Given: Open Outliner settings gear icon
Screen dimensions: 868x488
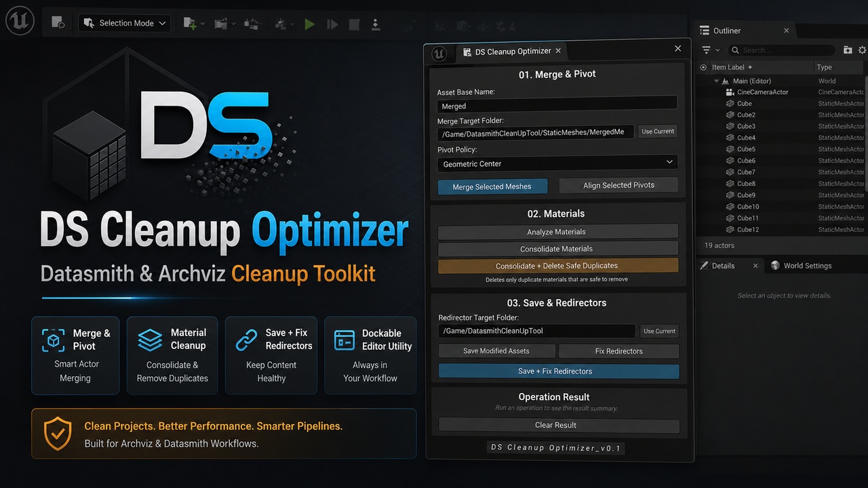Looking at the screenshot, I should click(863, 50).
